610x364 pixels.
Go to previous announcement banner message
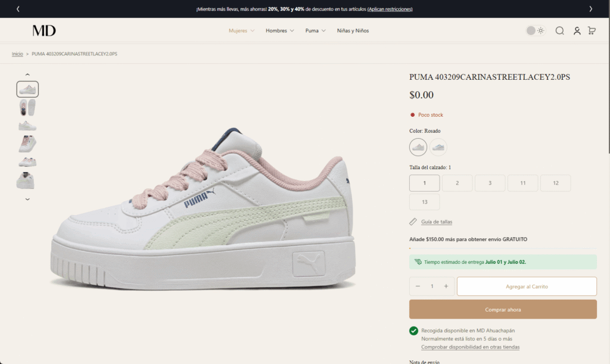pyautogui.click(x=18, y=9)
